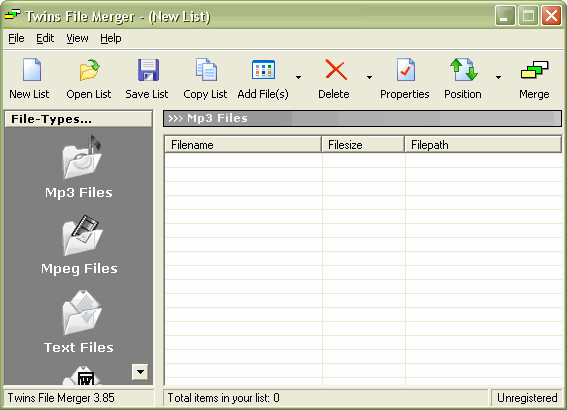Image resolution: width=567 pixels, height=410 pixels.
Task: Open an existing list via Open List
Action: 89,69
